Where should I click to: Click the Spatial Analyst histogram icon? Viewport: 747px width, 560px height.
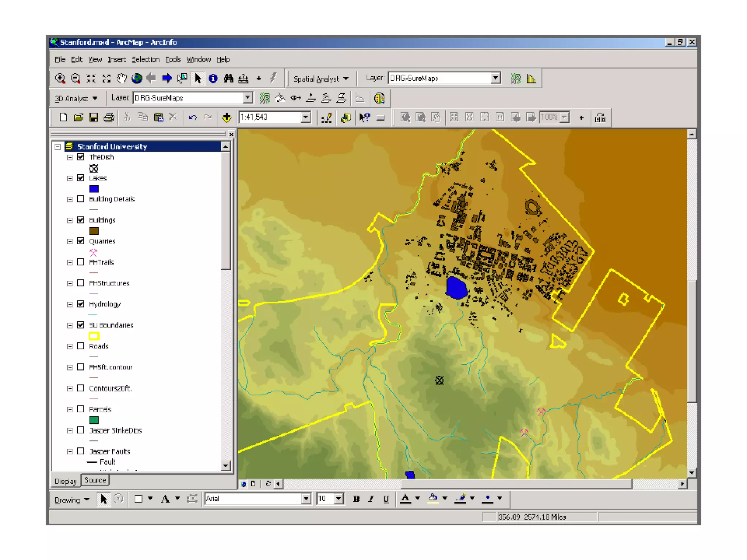(x=531, y=78)
